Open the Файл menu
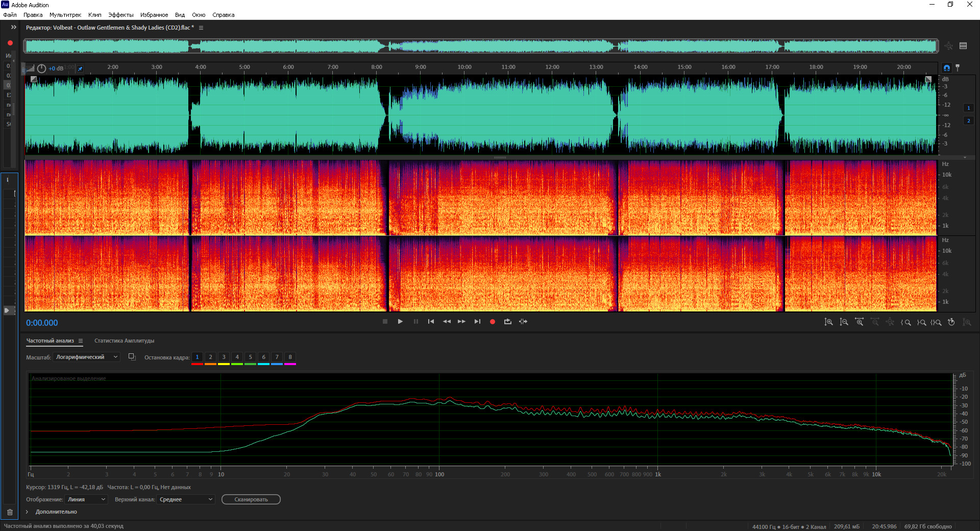 10,15
